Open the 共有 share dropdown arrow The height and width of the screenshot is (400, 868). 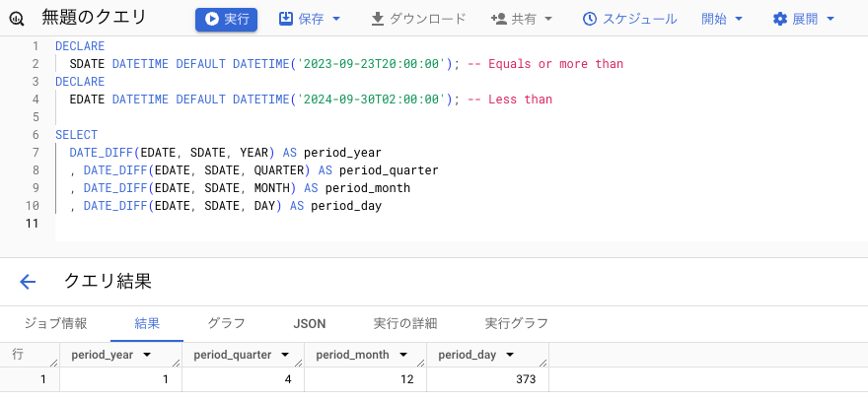(x=547, y=19)
